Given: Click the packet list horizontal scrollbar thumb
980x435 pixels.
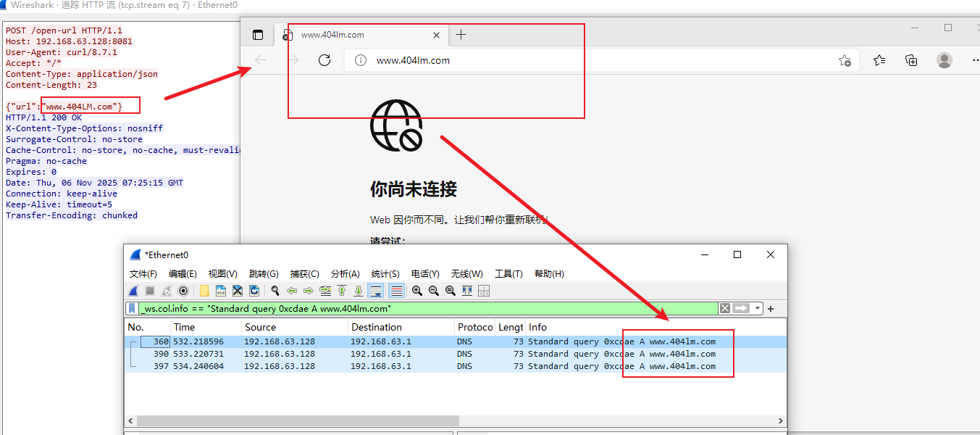Looking at the screenshot, I should pos(298,420).
